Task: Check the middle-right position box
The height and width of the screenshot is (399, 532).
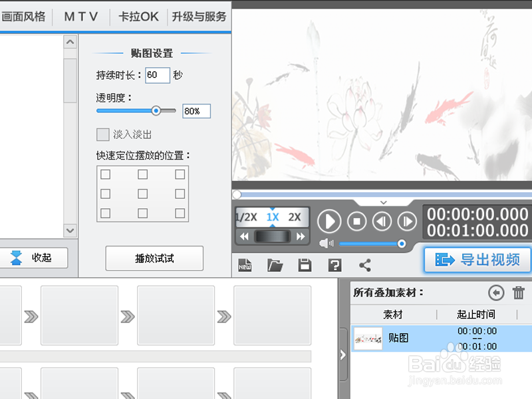Action: pos(180,194)
